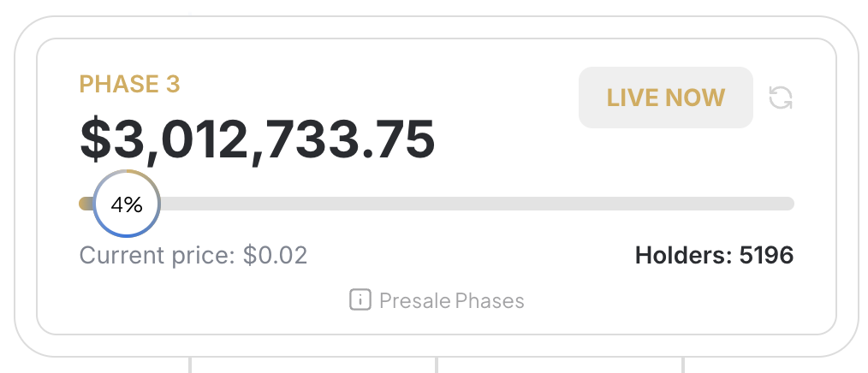The width and height of the screenshot is (868, 373).
Task: Click the refresh icon beside LIVE NOW
Action: coord(780,98)
